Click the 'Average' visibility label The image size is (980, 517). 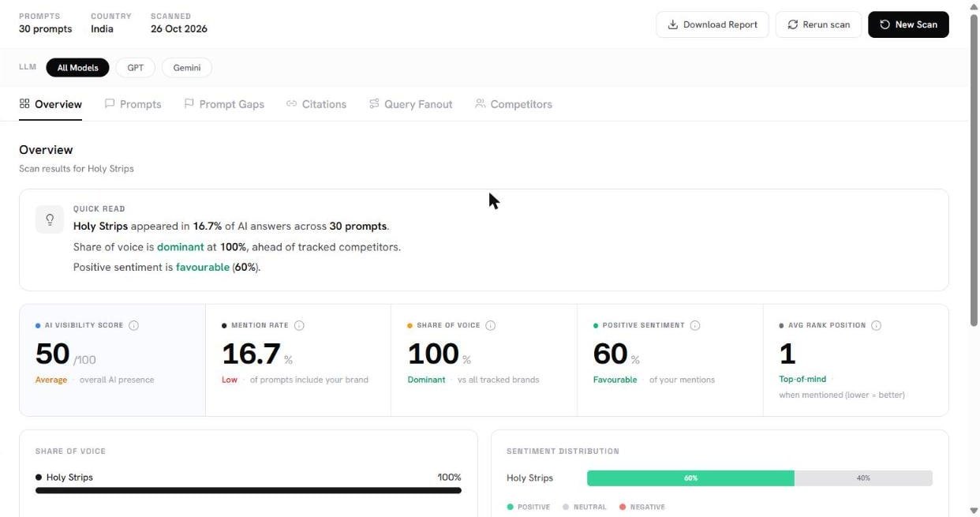coord(51,380)
